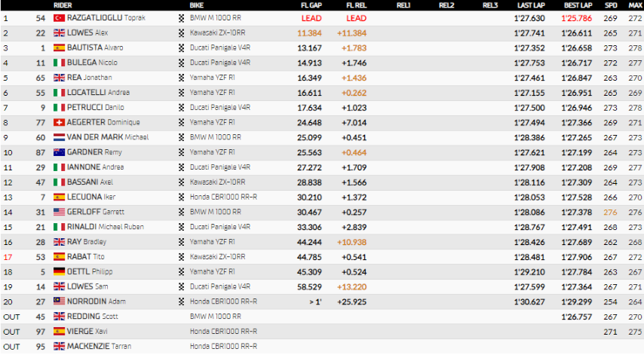Image resolution: width=644 pixels, height=355 pixels.
Task: Select REDDING Scott in OUT row
Action: [x=93, y=317]
